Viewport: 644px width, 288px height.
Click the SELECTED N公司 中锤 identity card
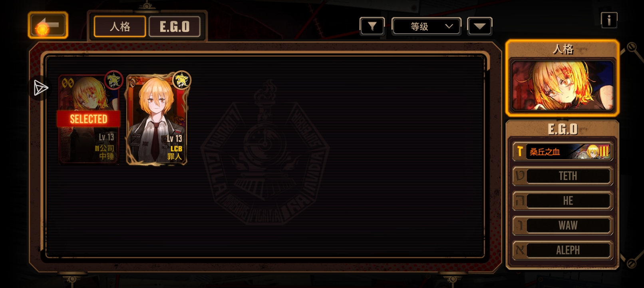[x=89, y=119]
